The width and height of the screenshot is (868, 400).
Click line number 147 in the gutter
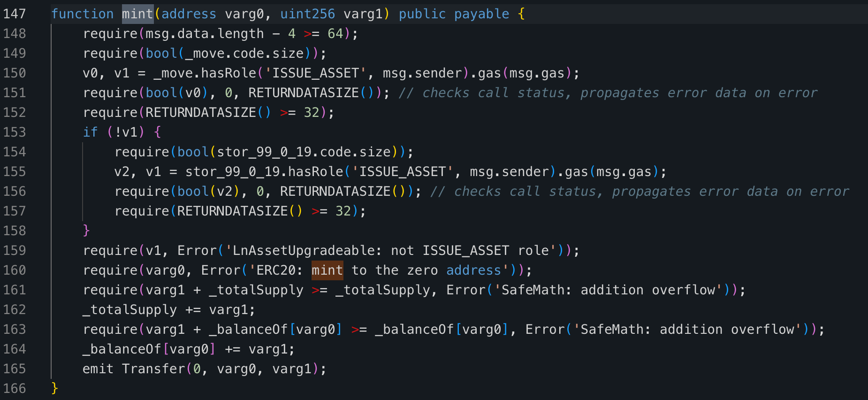pos(15,14)
